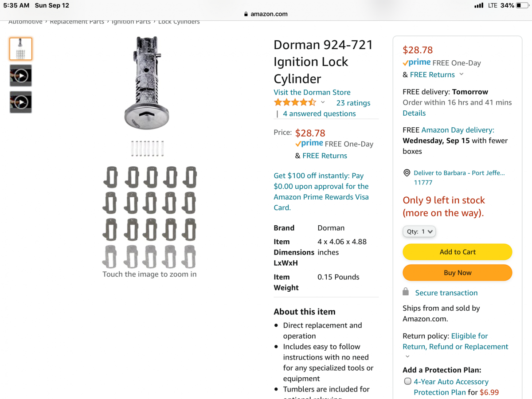Open the Qty quantity dropdown
532x399 pixels.
click(x=419, y=231)
